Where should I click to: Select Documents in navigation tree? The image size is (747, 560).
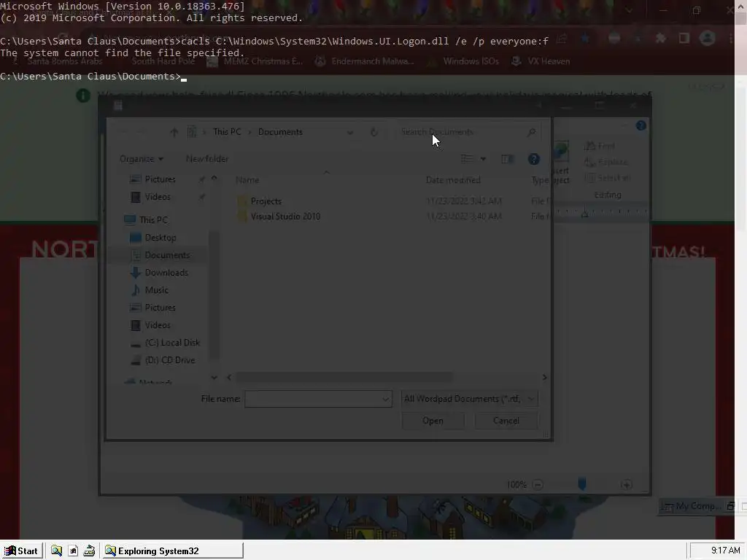pyautogui.click(x=167, y=254)
